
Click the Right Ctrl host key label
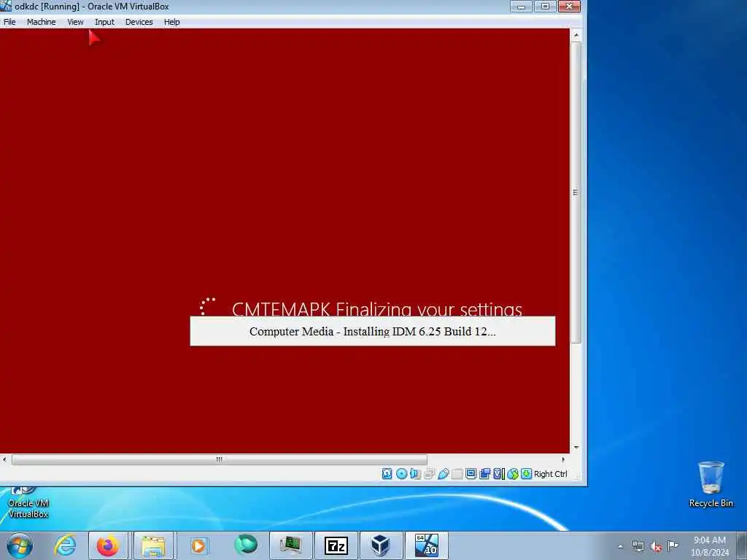coord(550,474)
